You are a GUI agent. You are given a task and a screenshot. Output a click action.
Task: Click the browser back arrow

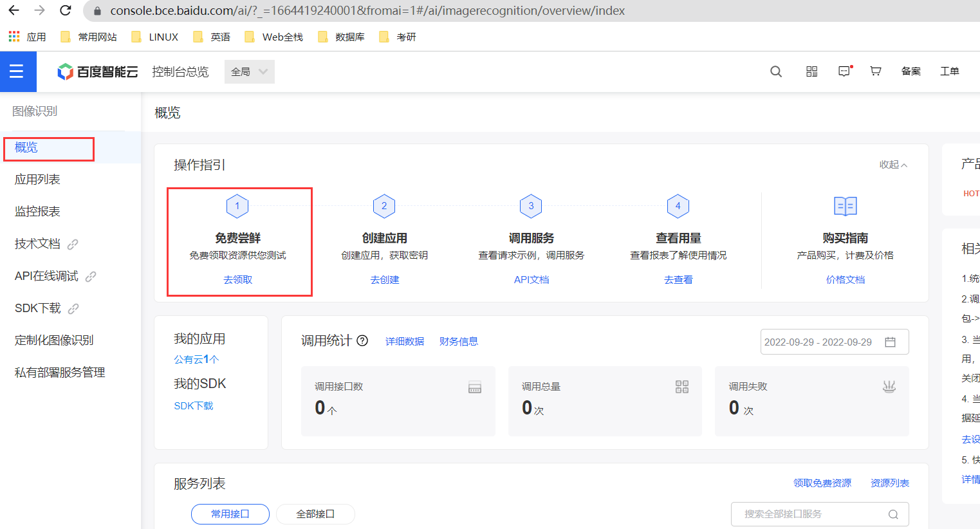[14, 10]
